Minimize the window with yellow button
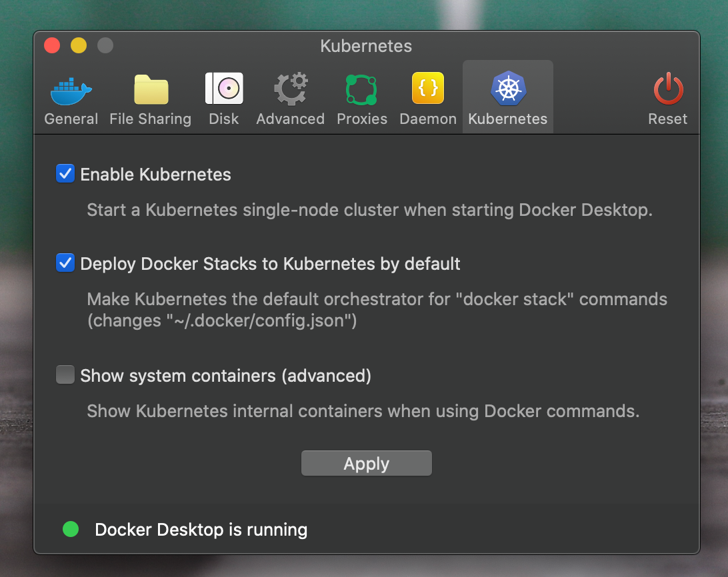 [x=79, y=45]
